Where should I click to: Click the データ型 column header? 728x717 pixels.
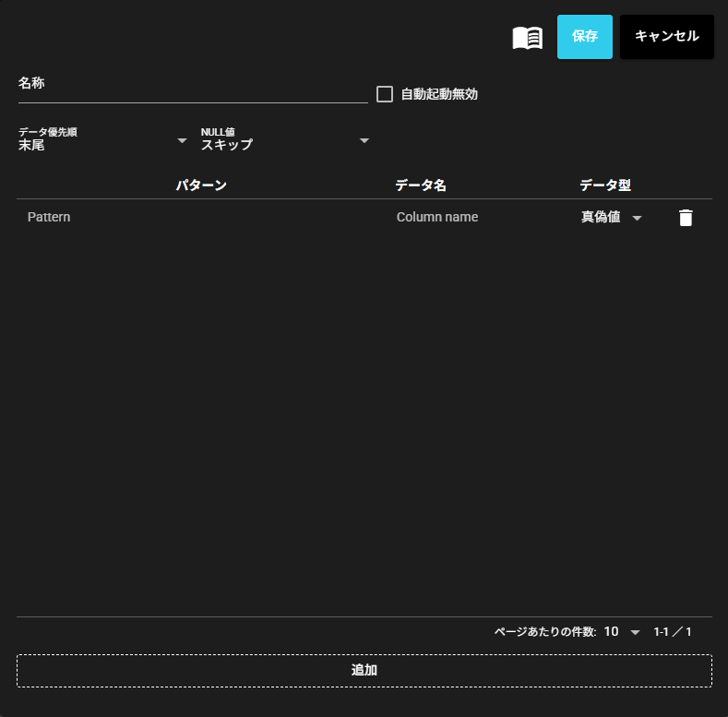pos(605,185)
